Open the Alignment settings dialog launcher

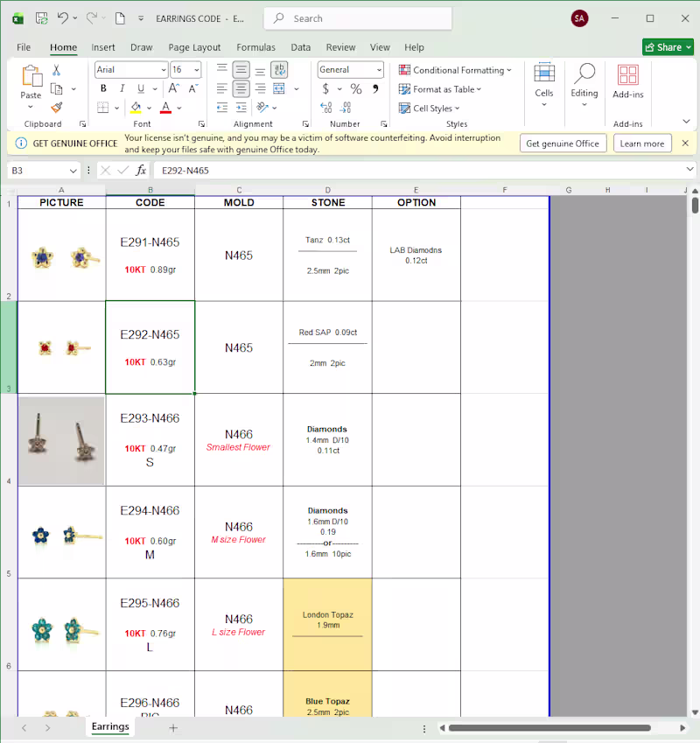pyautogui.click(x=305, y=124)
